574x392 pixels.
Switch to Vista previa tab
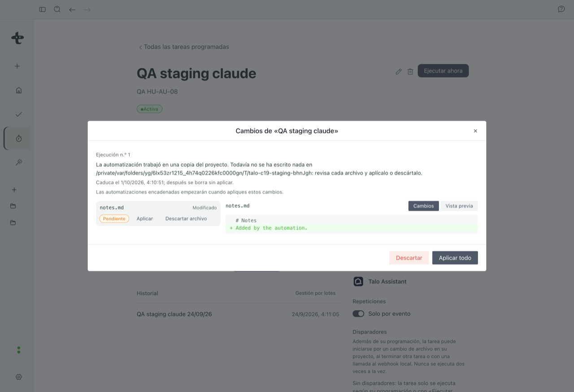click(459, 206)
